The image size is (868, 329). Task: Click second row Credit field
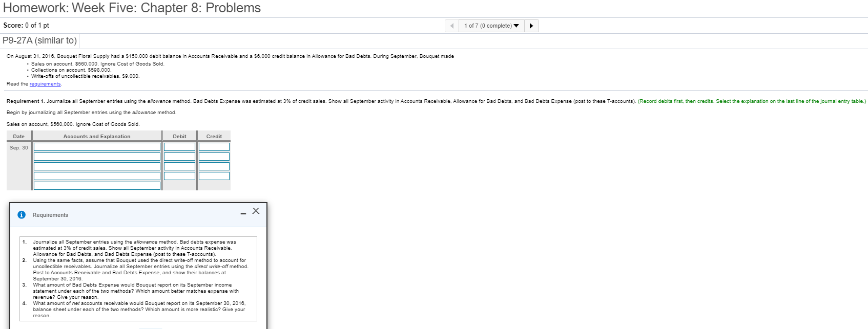pos(214,157)
